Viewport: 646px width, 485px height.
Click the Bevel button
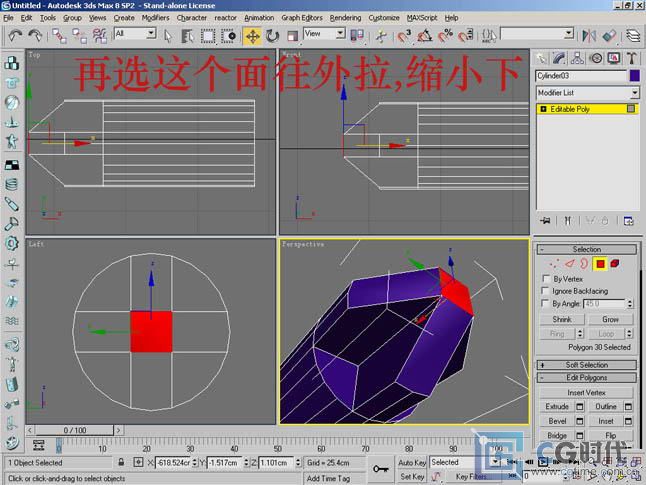pyautogui.click(x=557, y=421)
